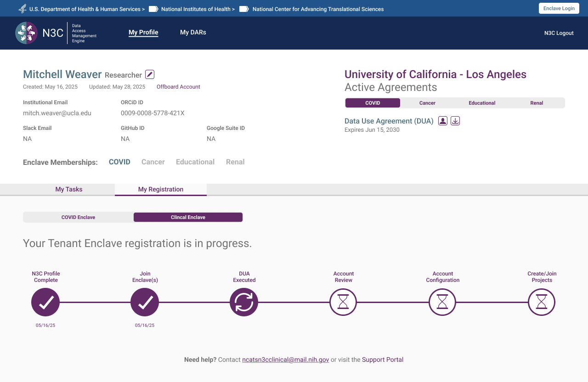Screen dimensions: 588x382
Task: Download the Data Use Agreement document
Action: tap(455, 120)
